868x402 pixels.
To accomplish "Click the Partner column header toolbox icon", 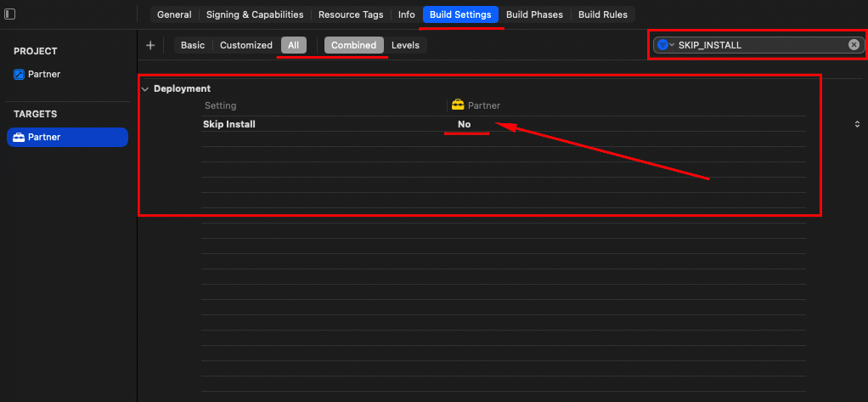I will [458, 105].
